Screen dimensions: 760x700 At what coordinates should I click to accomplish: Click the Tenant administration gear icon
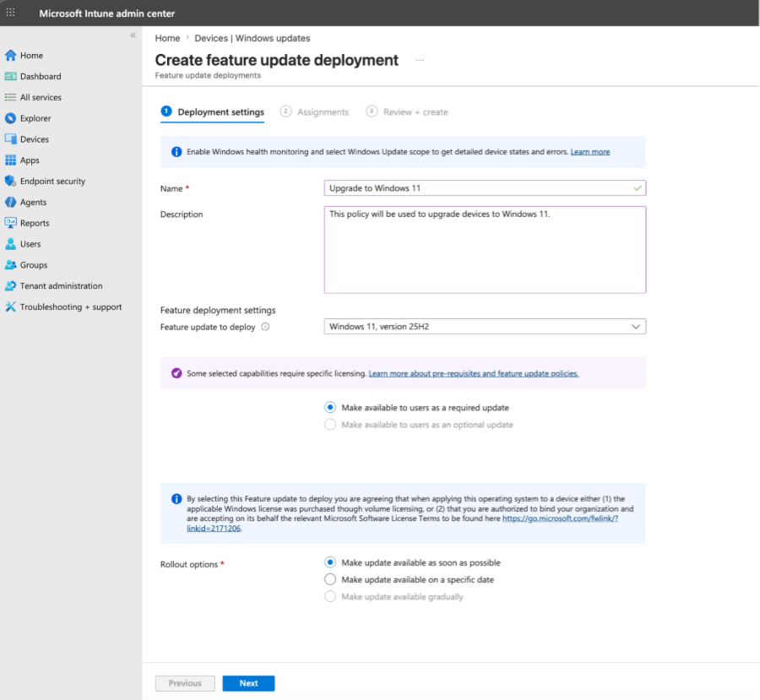coord(11,286)
